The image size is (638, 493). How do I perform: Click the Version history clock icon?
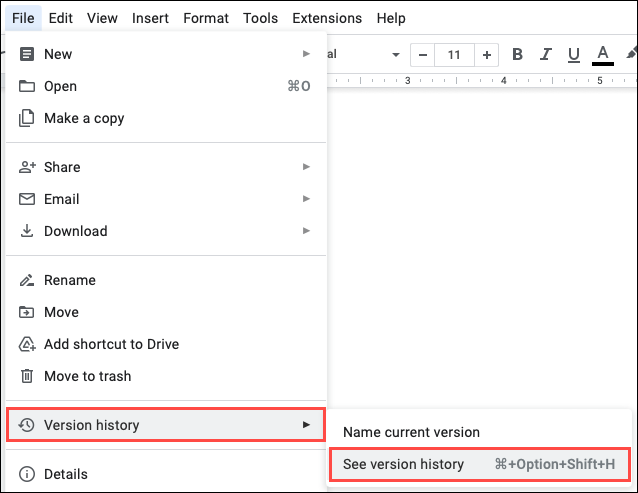click(x=26, y=425)
